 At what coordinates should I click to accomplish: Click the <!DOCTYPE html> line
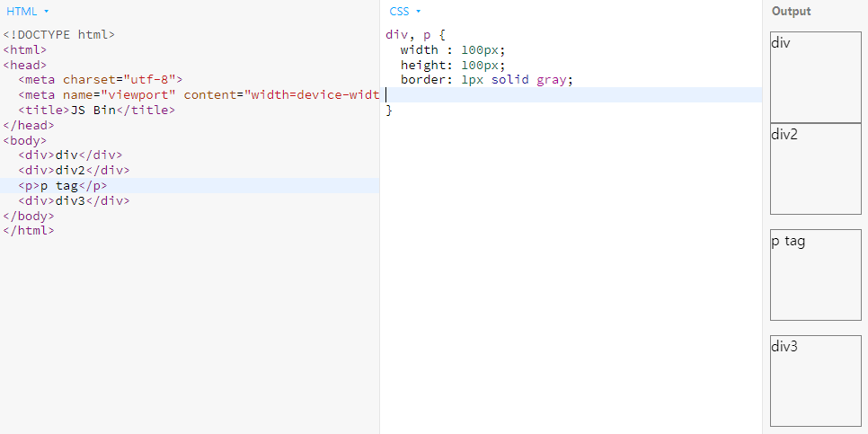tap(59, 34)
